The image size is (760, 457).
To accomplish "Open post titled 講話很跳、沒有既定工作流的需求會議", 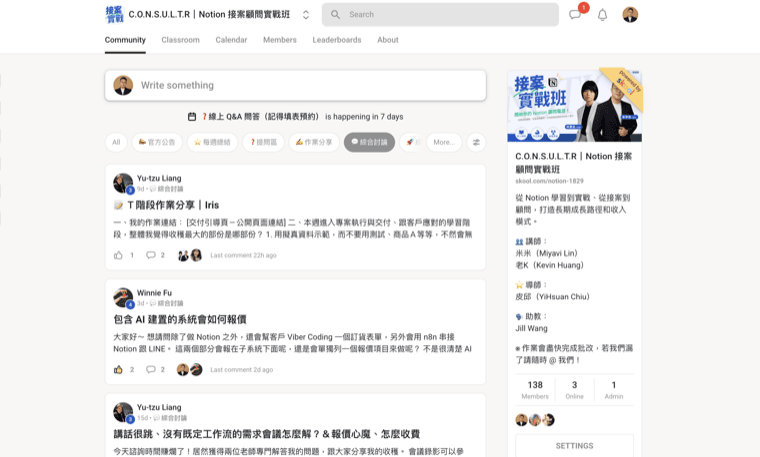I will pyautogui.click(x=267, y=434).
